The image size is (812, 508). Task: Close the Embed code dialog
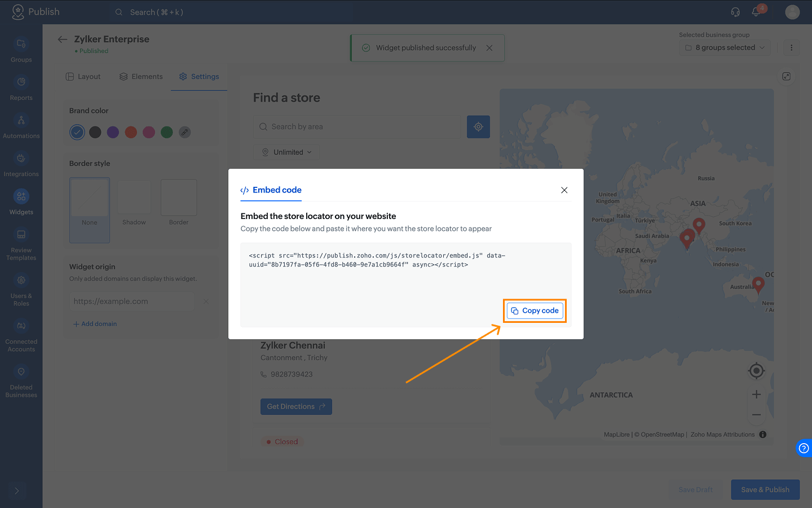pyautogui.click(x=564, y=190)
